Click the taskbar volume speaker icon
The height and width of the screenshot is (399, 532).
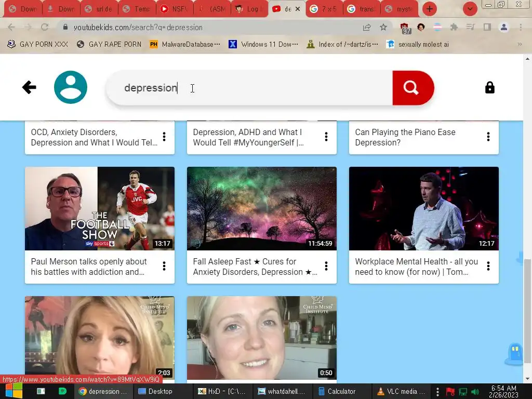[475, 392]
